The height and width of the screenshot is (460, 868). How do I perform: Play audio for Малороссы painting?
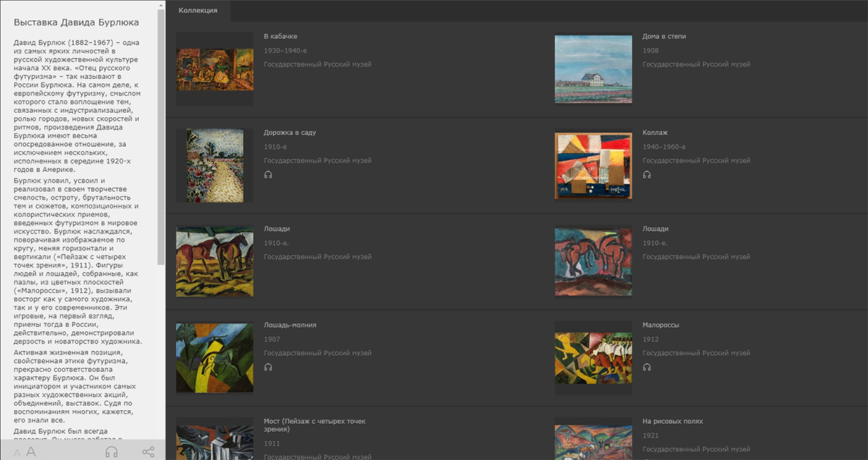tap(647, 367)
